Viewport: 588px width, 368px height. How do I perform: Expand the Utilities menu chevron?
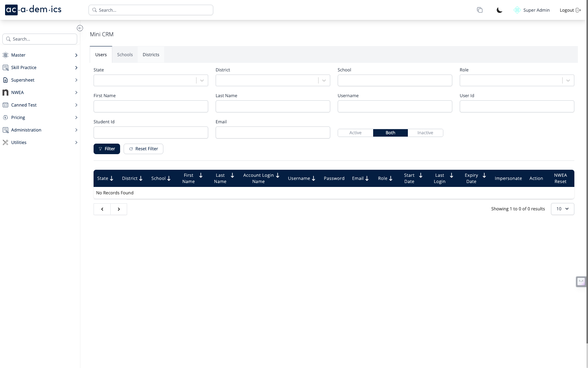point(76,142)
